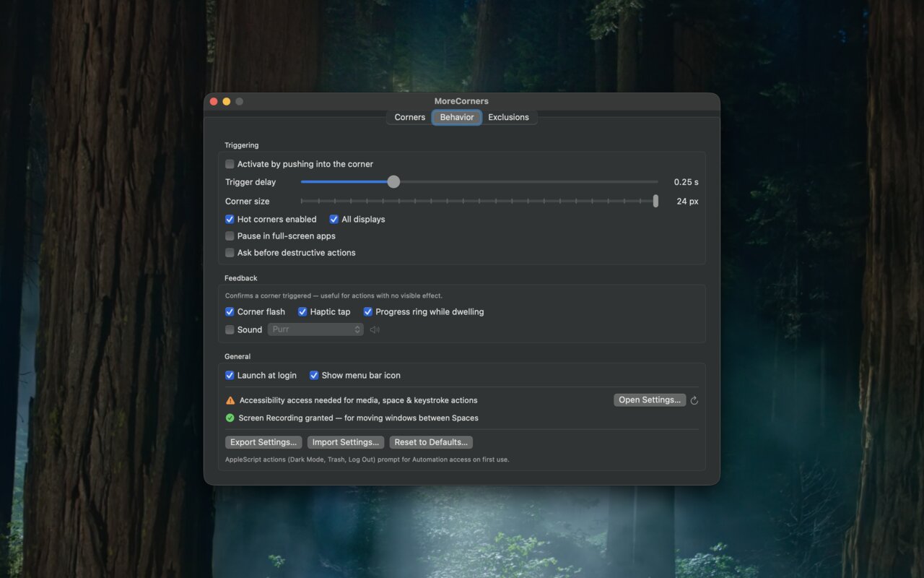The width and height of the screenshot is (924, 578).
Task: Click the Open Settings… button
Action: [650, 400]
